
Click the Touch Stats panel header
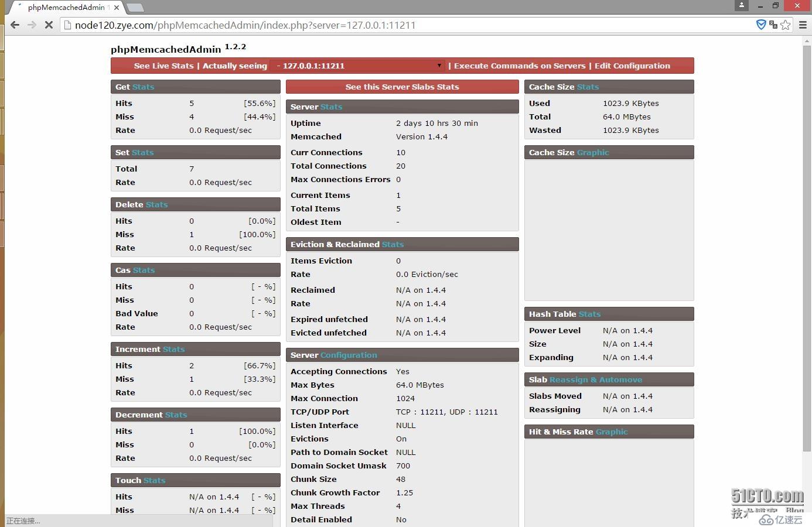pyautogui.click(x=196, y=480)
